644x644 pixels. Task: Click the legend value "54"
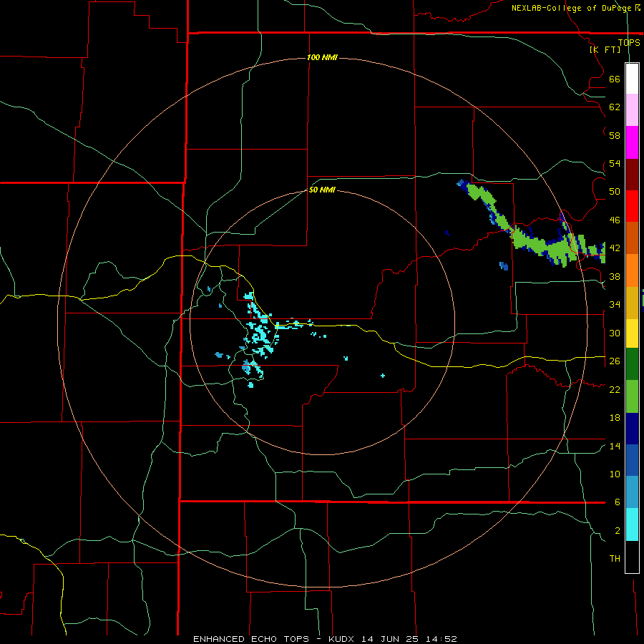pos(615,164)
